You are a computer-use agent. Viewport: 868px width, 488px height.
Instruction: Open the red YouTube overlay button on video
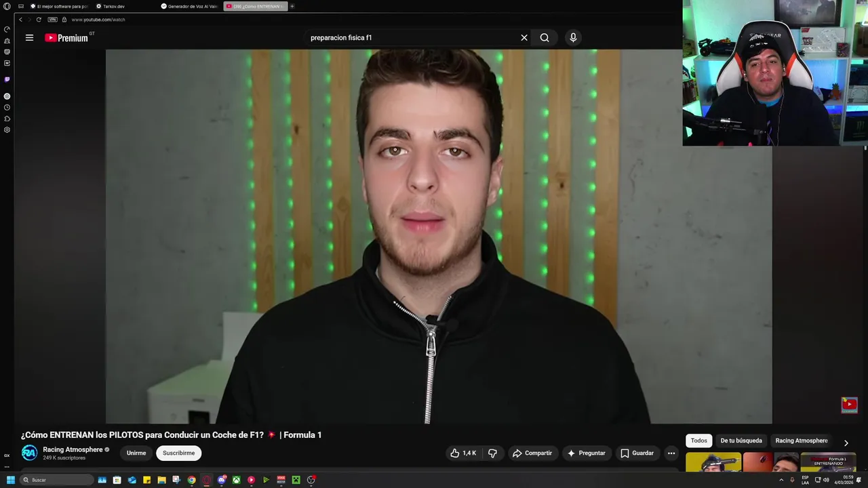[x=849, y=405]
